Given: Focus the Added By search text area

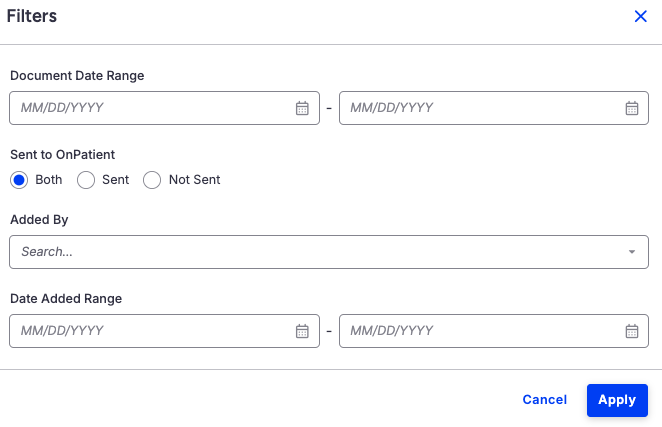Looking at the screenshot, I should pyautogui.click(x=300, y=252).
